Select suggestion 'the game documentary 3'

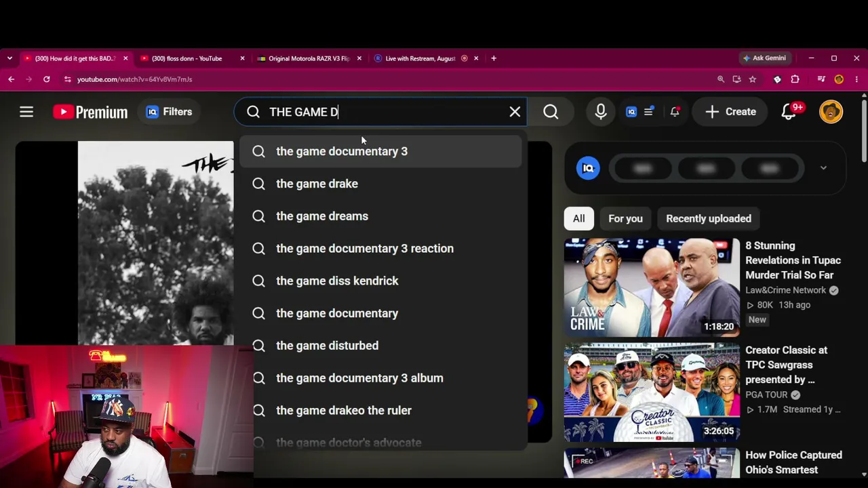pos(381,151)
